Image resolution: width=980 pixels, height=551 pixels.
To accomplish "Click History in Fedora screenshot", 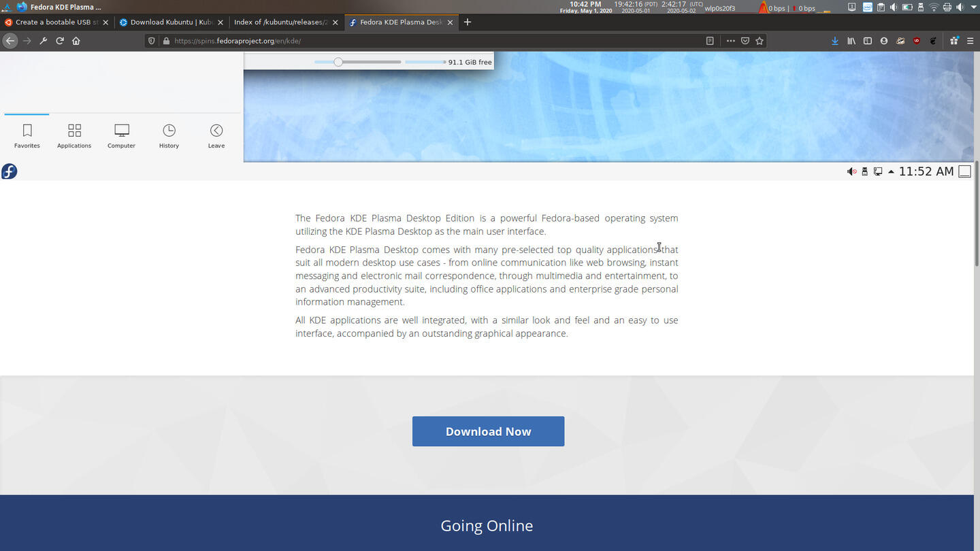I will [169, 135].
